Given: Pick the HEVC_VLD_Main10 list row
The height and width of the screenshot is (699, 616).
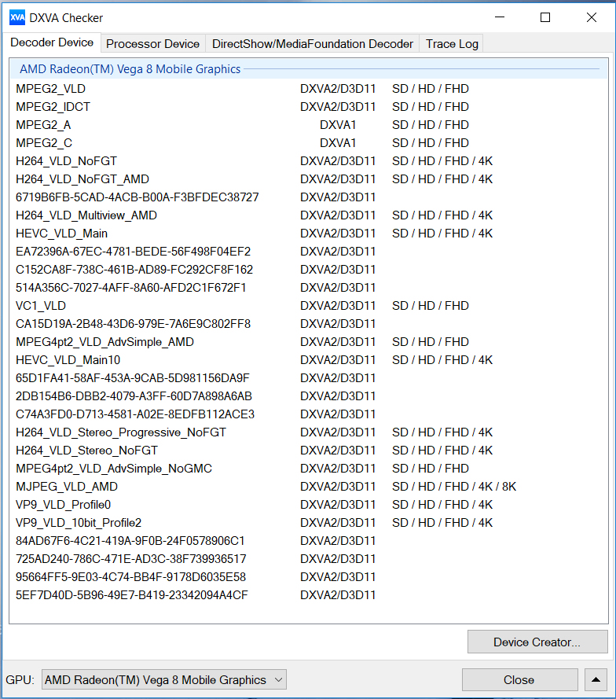Looking at the screenshot, I should tap(68, 360).
